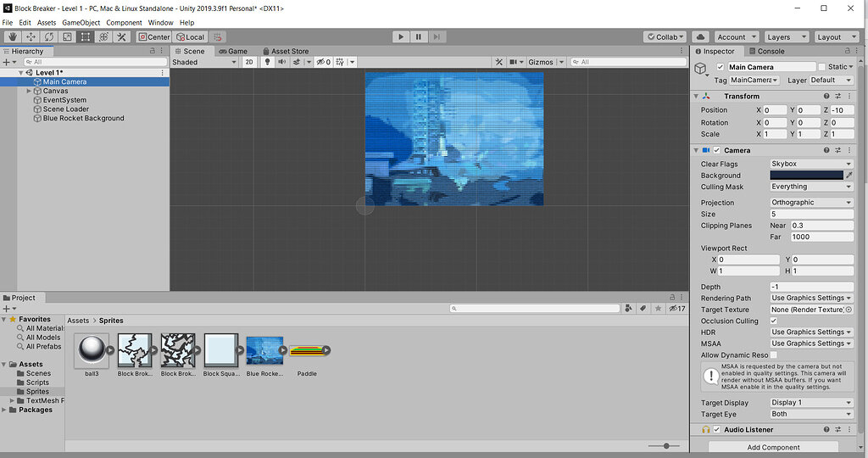Select the Transform tool

(103, 36)
